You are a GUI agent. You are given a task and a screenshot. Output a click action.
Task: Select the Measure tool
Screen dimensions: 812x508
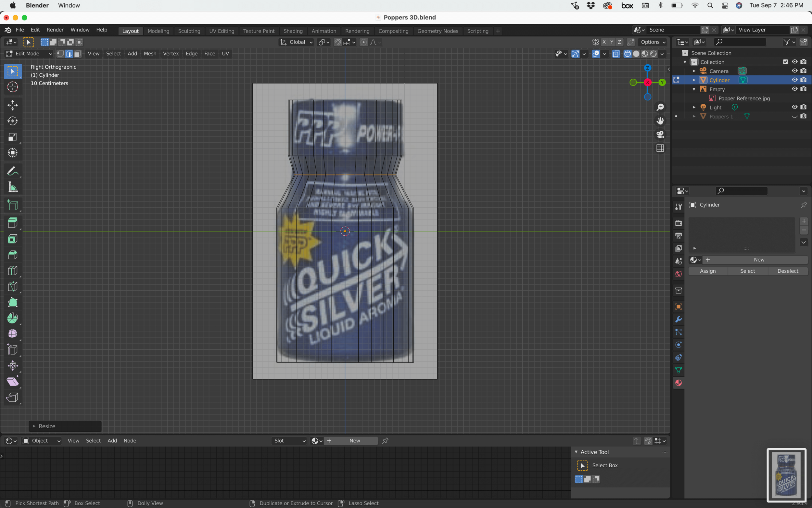pyautogui.click(x=12, y=187)
